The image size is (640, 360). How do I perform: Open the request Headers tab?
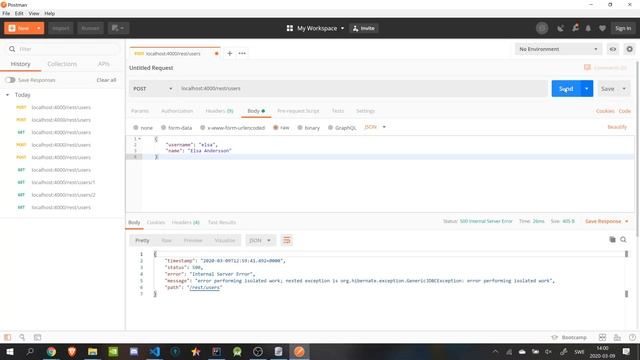coord(219,111)
